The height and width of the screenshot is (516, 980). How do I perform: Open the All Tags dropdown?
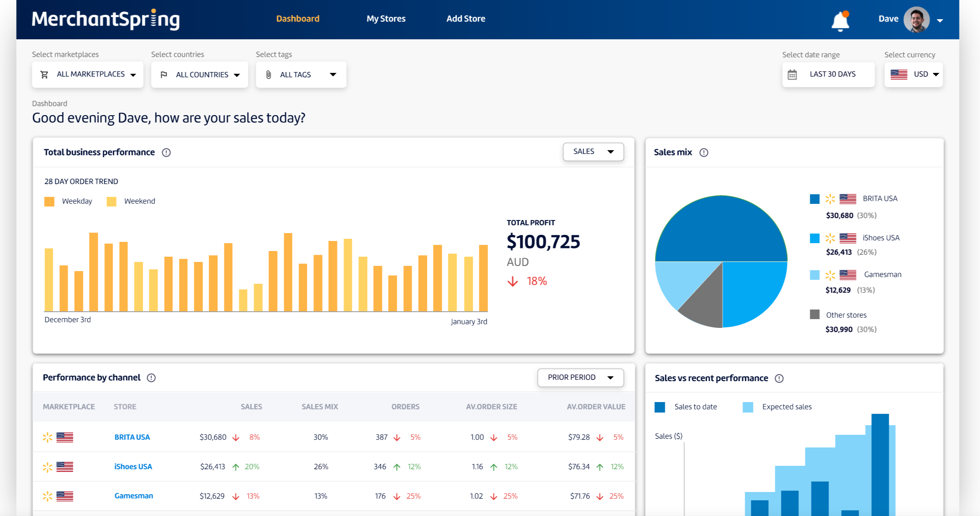click(301, 75)
